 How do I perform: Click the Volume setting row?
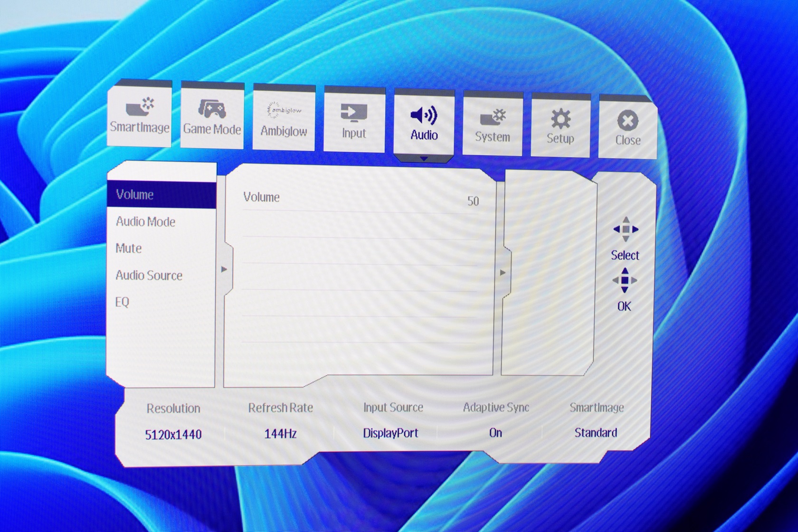point(361,199)
